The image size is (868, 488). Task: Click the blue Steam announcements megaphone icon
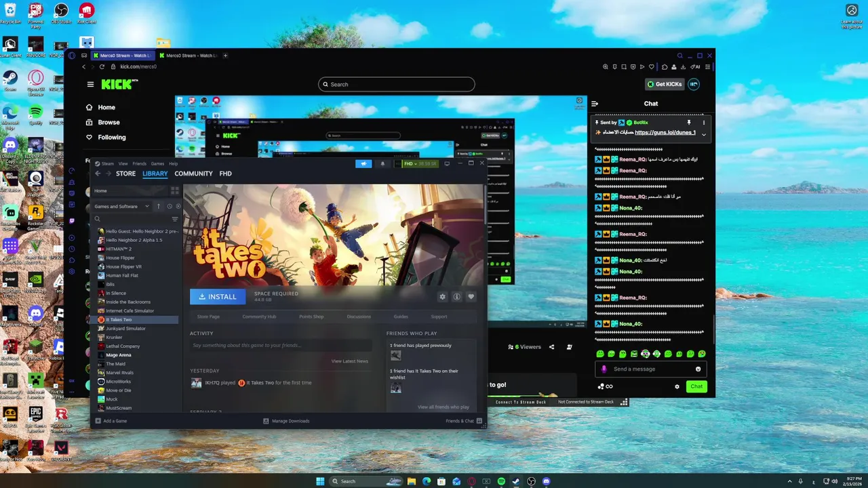click(363, 163)
